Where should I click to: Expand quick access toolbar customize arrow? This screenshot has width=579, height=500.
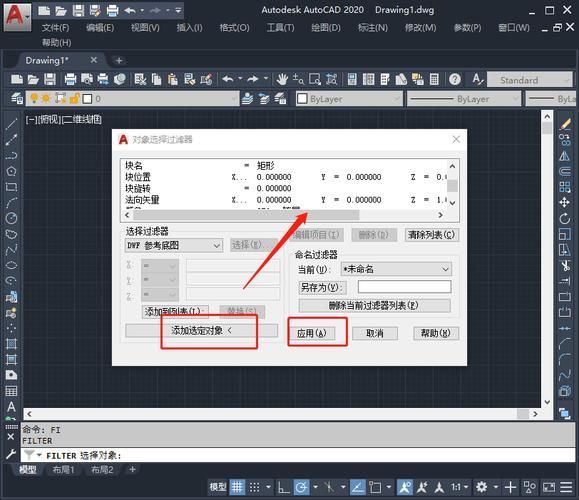178,10
